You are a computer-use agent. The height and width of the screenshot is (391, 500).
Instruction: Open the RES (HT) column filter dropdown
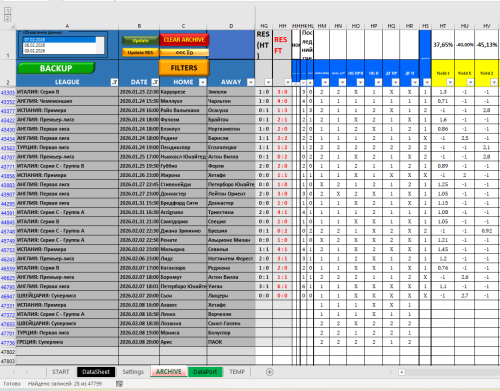268,82
